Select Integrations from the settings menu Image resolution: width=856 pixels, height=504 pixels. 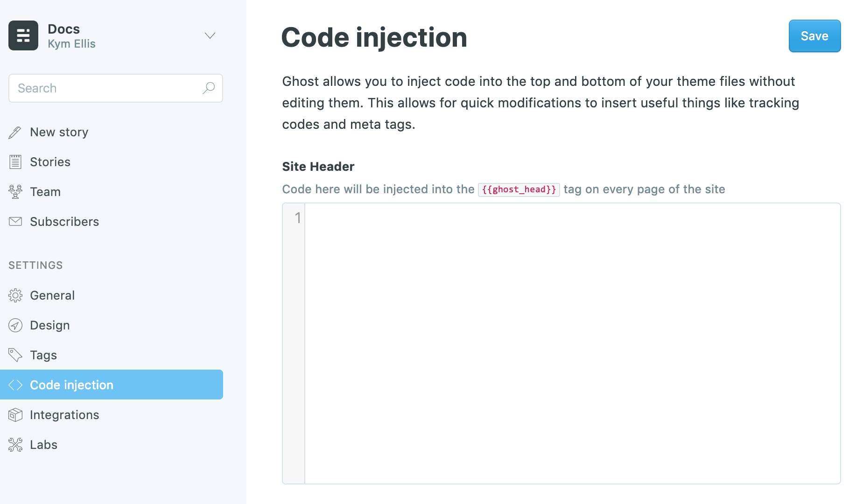click(x=64, y=414)
